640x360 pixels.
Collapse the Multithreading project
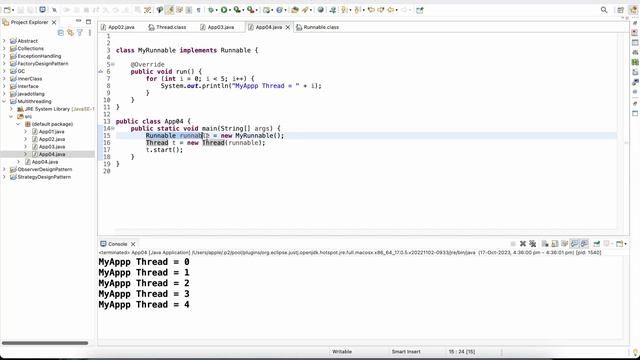point(4,101)
